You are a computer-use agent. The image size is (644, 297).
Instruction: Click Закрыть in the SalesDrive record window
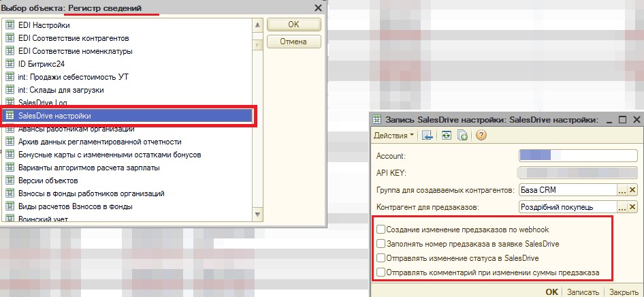pyautogui.click(x=623, y=292)
